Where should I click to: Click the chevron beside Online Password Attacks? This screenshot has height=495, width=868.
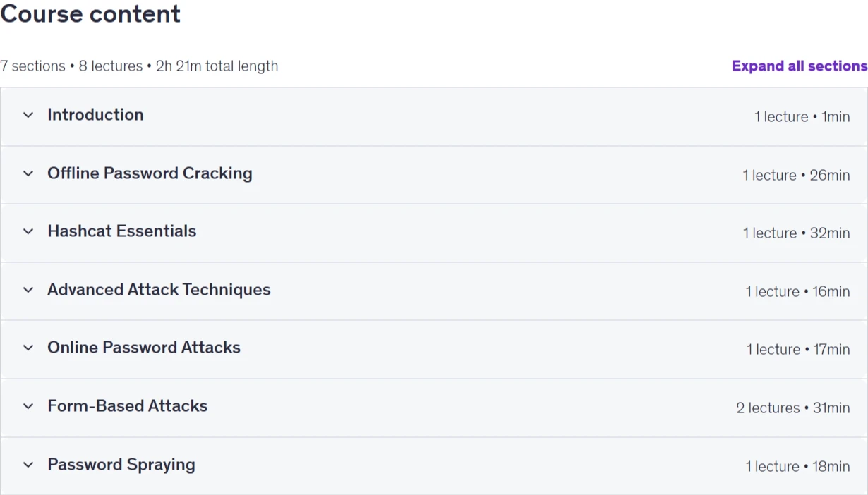pos(28,348)
